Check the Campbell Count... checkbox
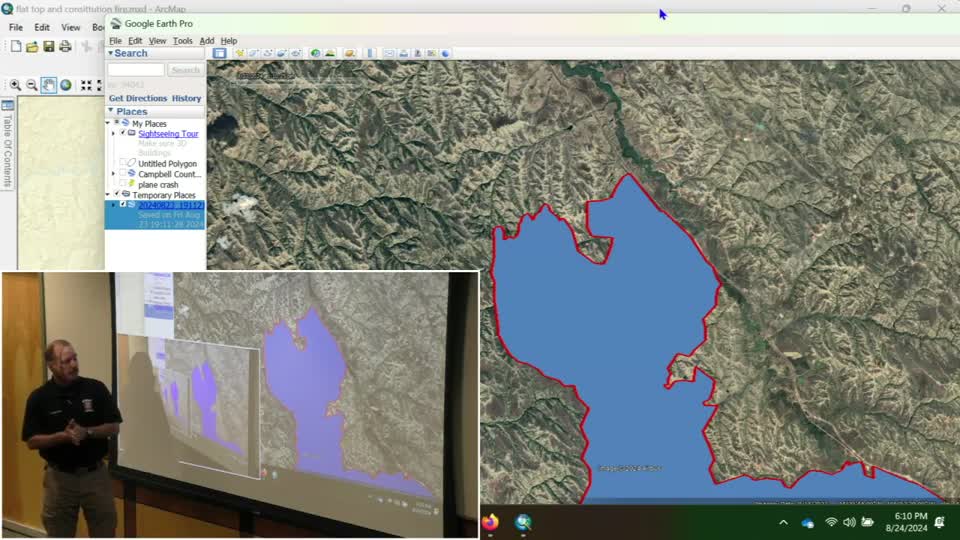The width and height of the screenshot is (960, 540). click(x=122, y=173)
